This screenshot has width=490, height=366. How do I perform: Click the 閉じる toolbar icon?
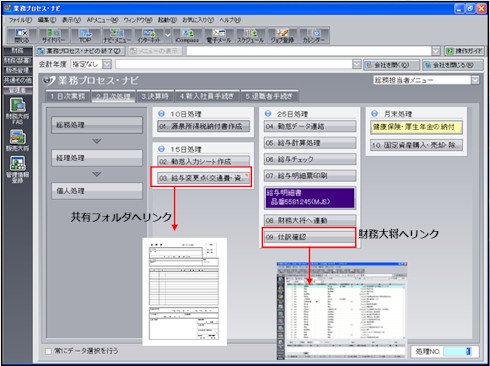22,36
